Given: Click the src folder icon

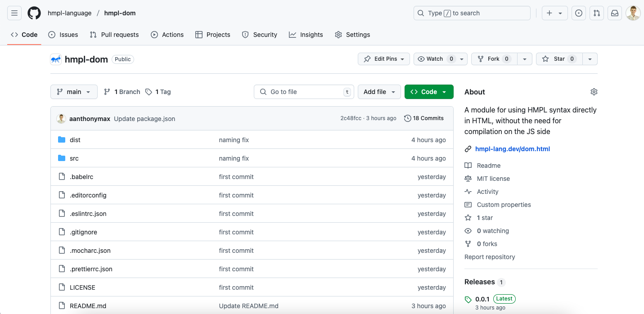Looking at the screenshot, I should (62, 158).
